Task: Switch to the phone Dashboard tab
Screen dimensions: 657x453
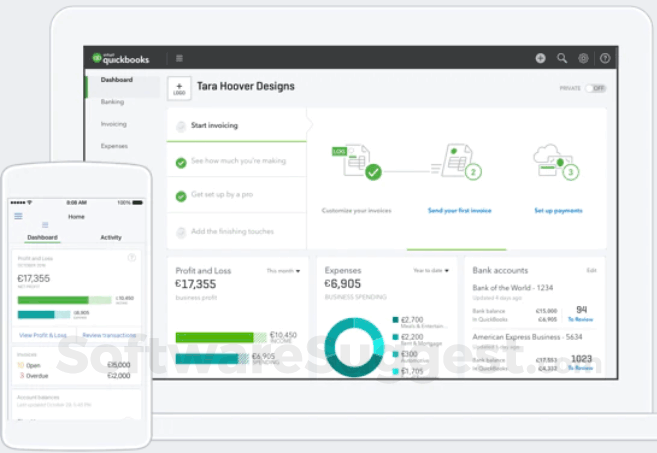Action: click(42, 238)
